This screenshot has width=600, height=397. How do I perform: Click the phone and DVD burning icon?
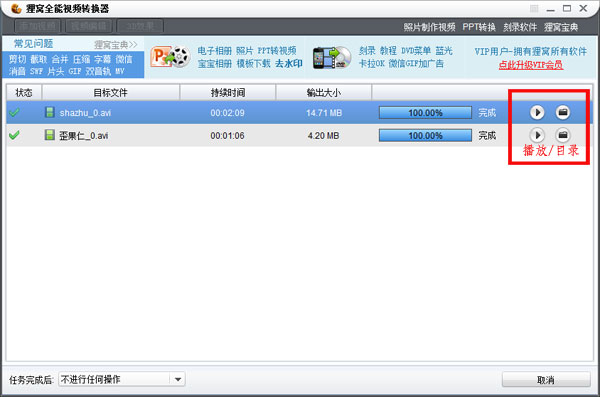(332, 58)
